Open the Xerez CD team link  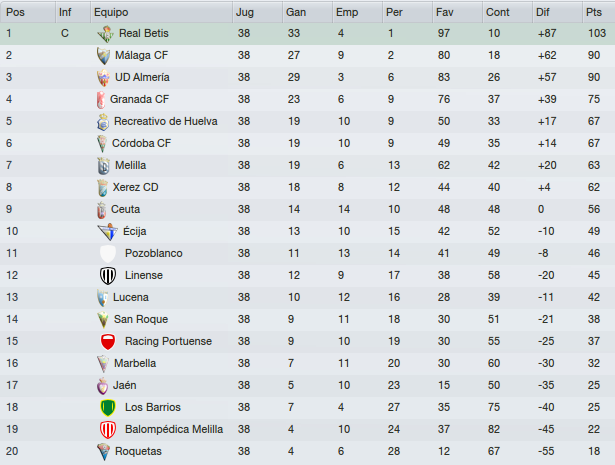pyautogui.click(x=135, y=187)
